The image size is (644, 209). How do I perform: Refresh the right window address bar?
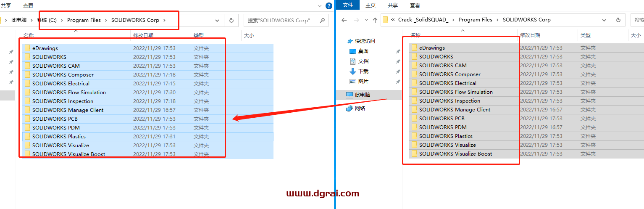[618, 20]
